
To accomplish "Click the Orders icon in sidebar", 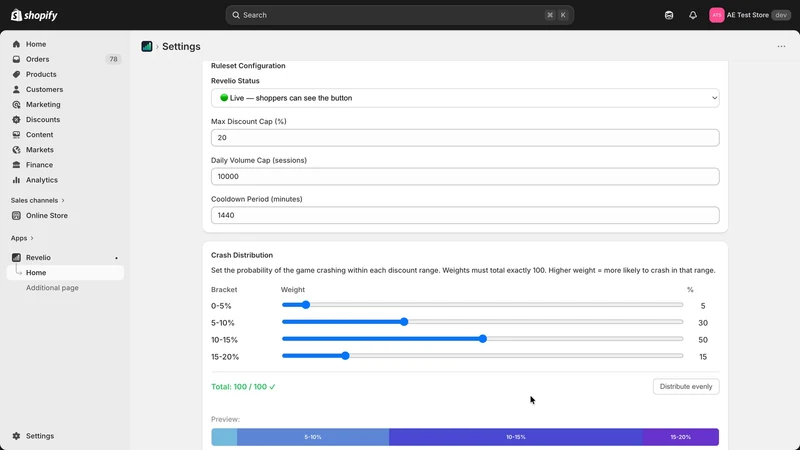I will 16,59.
